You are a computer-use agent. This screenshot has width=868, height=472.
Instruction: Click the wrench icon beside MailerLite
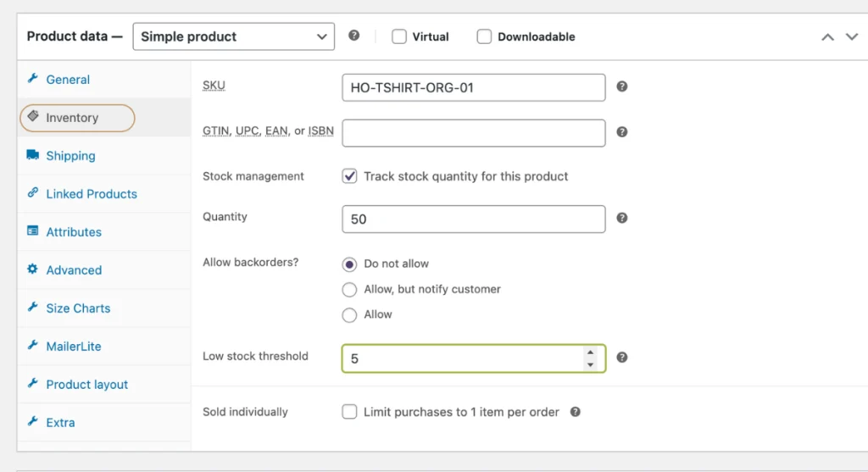33,345
